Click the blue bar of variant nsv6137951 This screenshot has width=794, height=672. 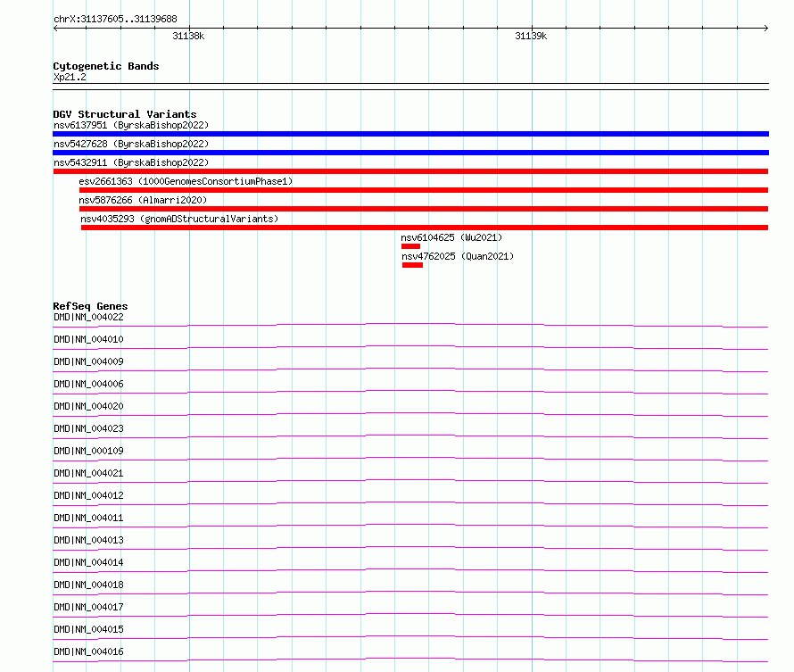tap(410, 134)
